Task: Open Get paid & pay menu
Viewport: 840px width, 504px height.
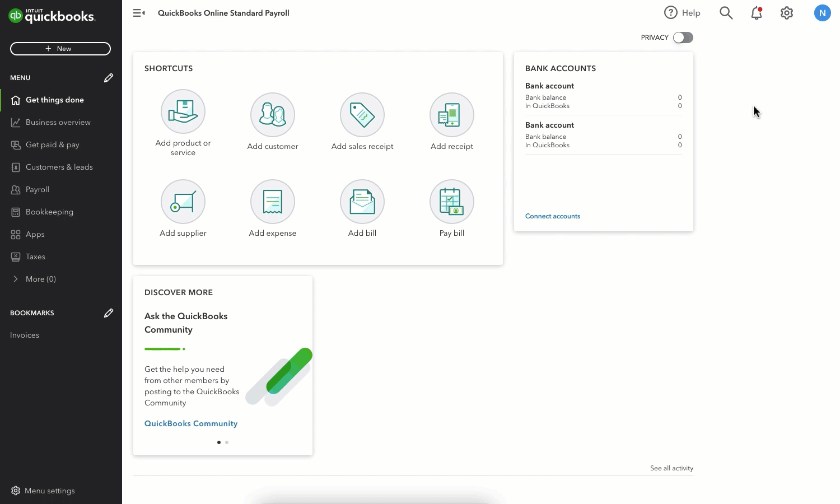Action: pos(61,144)
